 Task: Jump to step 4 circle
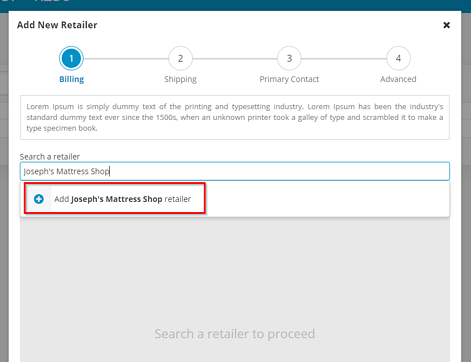click(x=398, y=58)
